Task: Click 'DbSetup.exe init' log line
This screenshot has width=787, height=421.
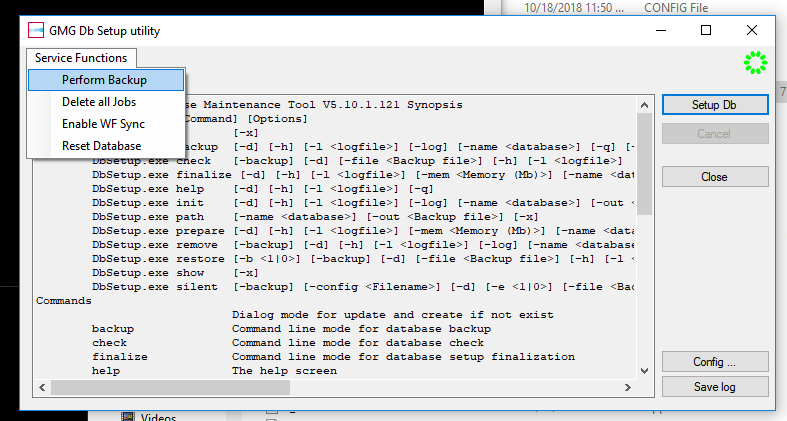Action: pyautogui.click(x=362, y=203)
